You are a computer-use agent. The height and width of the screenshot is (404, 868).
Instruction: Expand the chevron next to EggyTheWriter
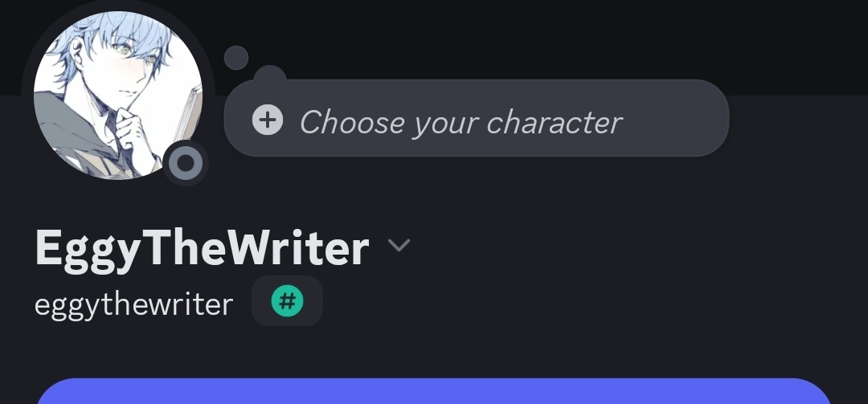click(399, 245)
